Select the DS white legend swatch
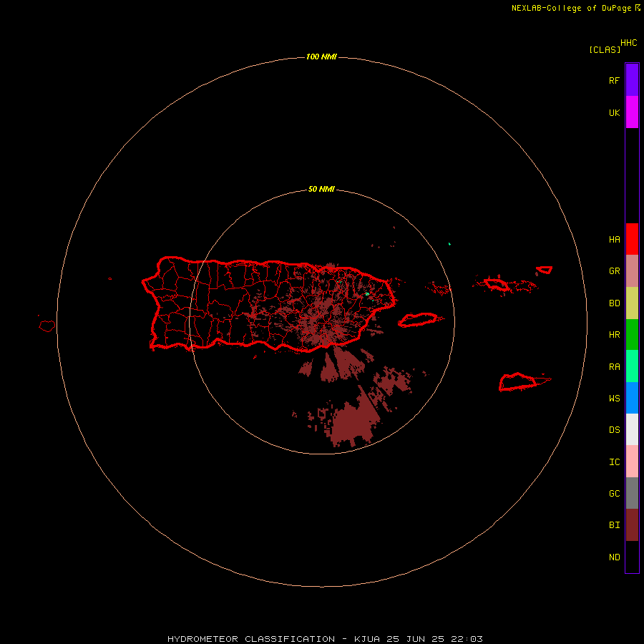 (x=632, y=429)
